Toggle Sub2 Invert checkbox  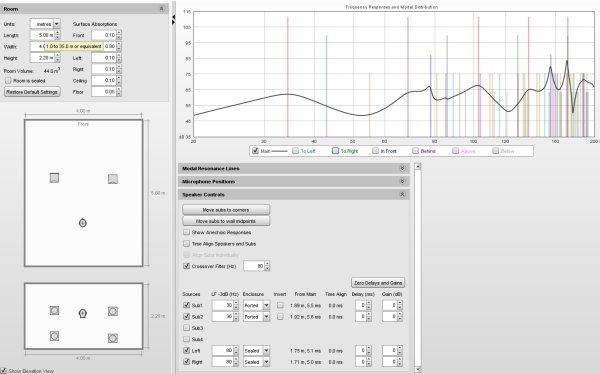280,317
